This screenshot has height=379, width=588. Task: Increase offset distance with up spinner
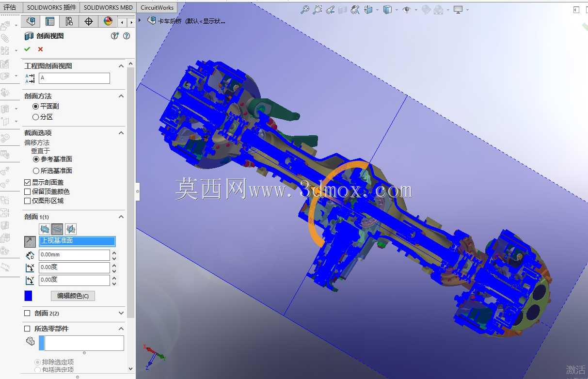click(114, 253)
